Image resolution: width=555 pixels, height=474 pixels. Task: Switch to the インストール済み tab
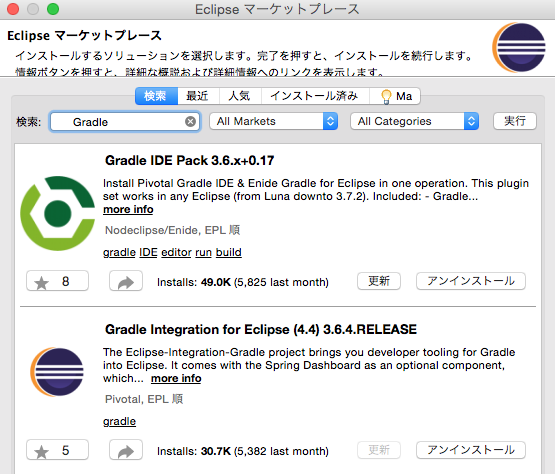point(315,96)
